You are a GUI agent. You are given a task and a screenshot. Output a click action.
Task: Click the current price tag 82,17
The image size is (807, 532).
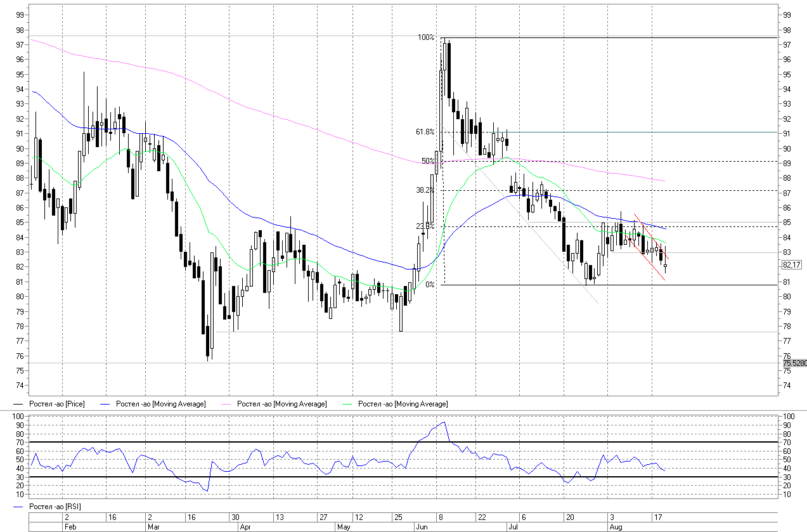[x=792, y=265]
